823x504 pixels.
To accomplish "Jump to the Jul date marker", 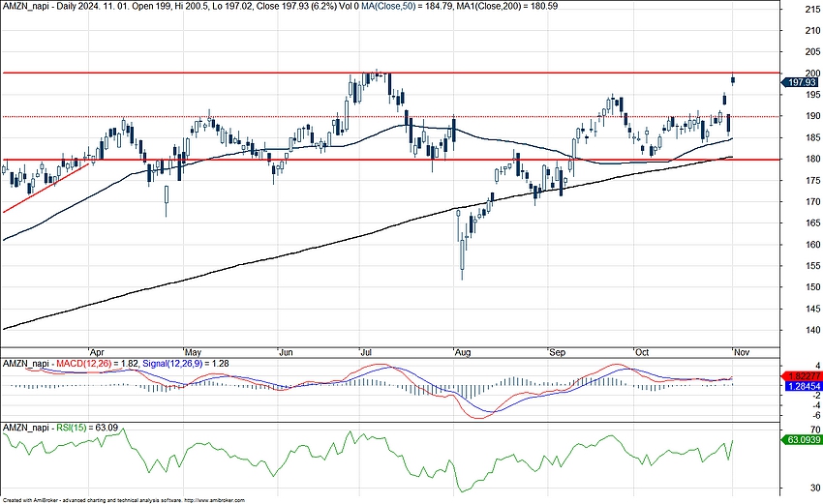I will tap(366, 352).
